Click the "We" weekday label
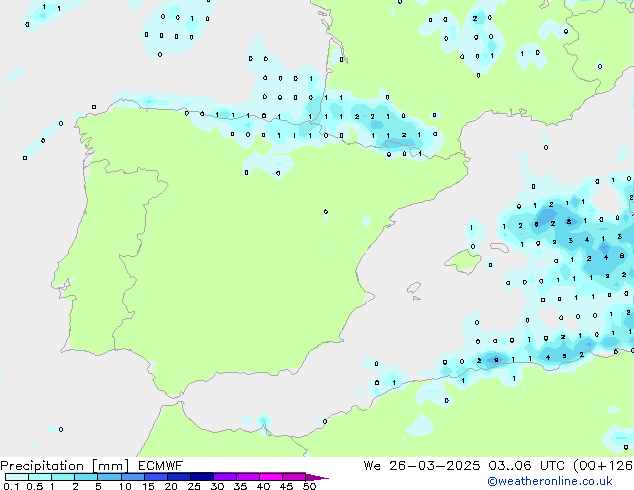Screen dimensions: 634x490 pyautogui.click(x=372, y=466)
